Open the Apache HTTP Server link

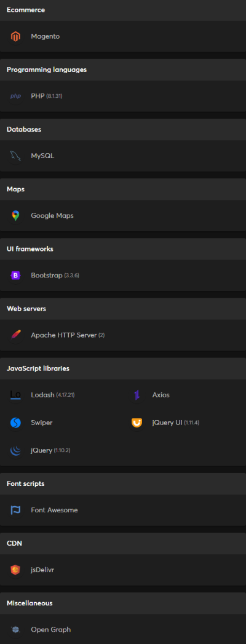click(x=64, y=335)
